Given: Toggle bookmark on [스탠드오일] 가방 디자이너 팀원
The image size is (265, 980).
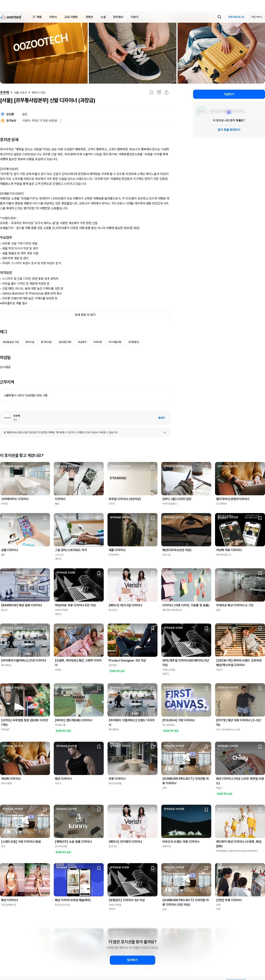Looking at the screenshot, I should point(45,809).
